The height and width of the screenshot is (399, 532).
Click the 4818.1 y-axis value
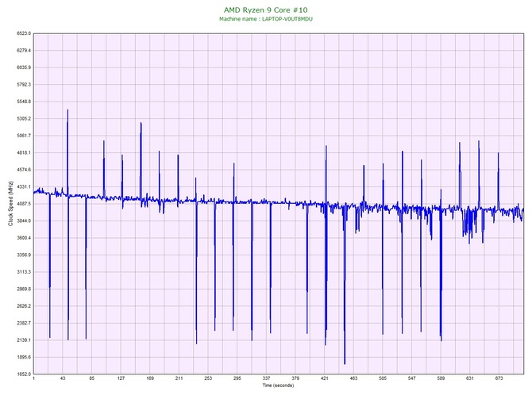click(24, 153)
